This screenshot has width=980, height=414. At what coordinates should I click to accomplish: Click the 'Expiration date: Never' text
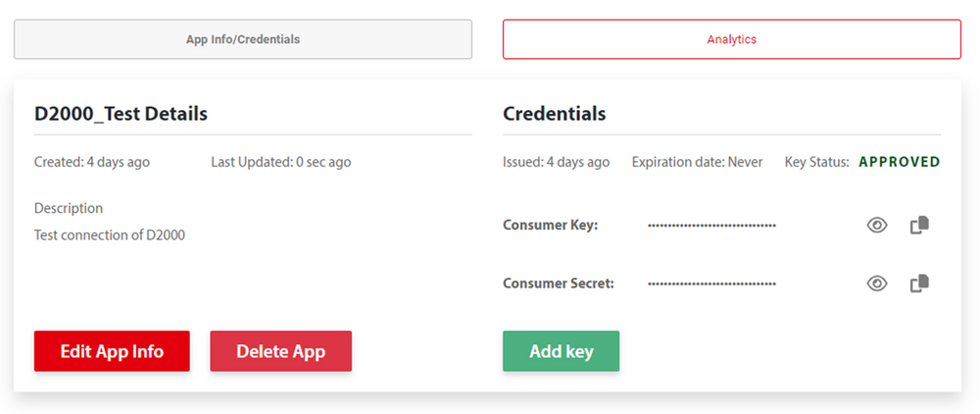[x=697, y=162]
